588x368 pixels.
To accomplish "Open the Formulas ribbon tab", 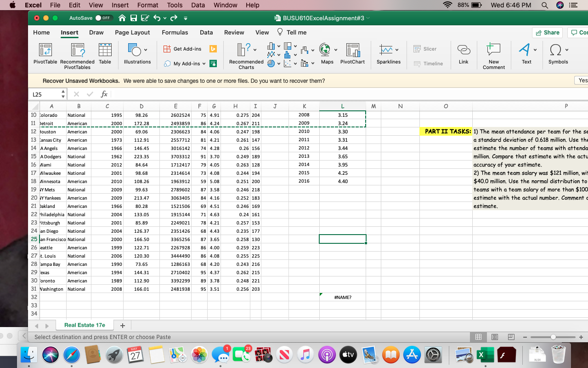I will 175,32.
